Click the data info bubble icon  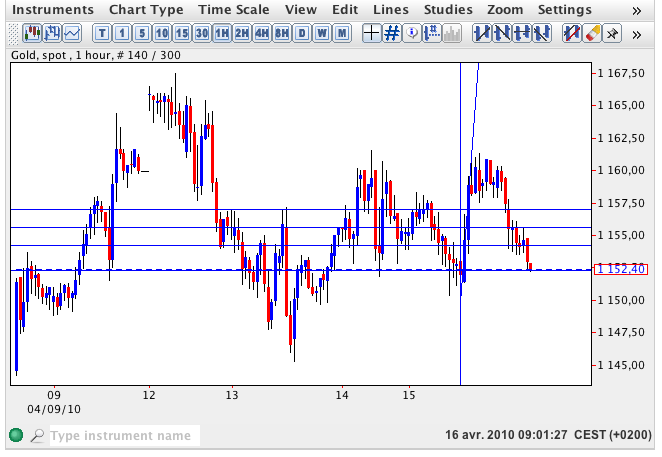412,33
